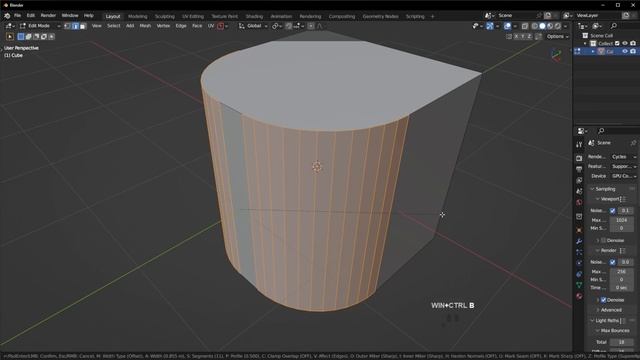Switch to the Modeling workspace tab

tap(138, 16)
